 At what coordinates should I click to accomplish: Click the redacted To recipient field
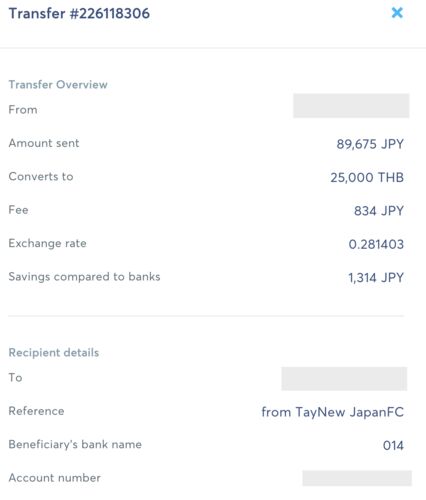tap(344, 379)
